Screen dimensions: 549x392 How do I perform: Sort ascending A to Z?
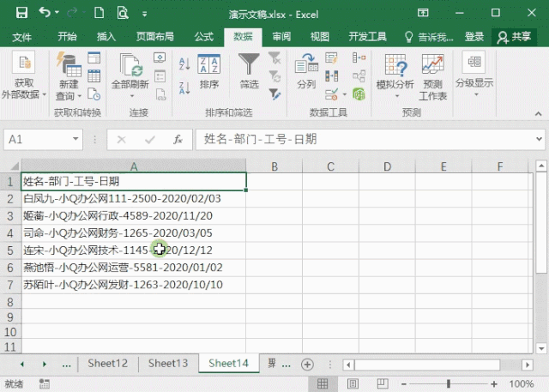pos(184,64)
